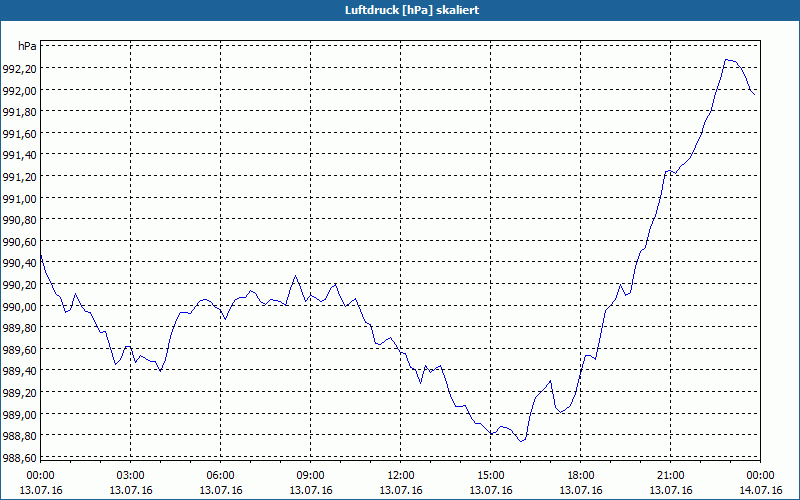Select the 991,20 axis value
800x500 pixels.
point(20,177)
